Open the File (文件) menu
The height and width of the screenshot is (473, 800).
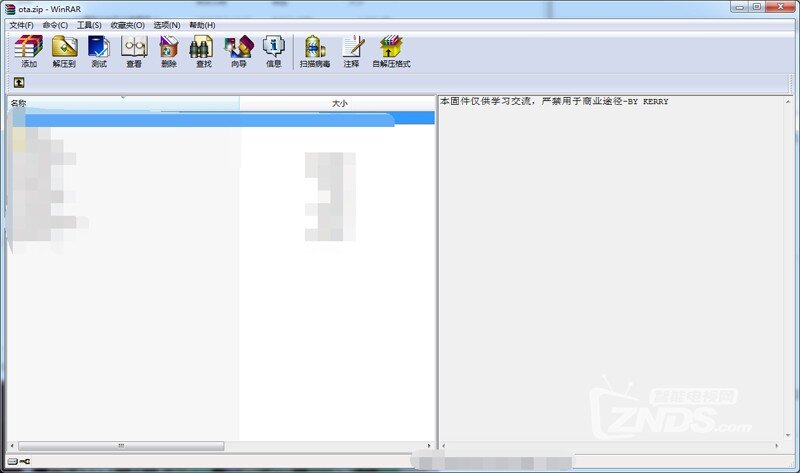(x=21, y=25)
